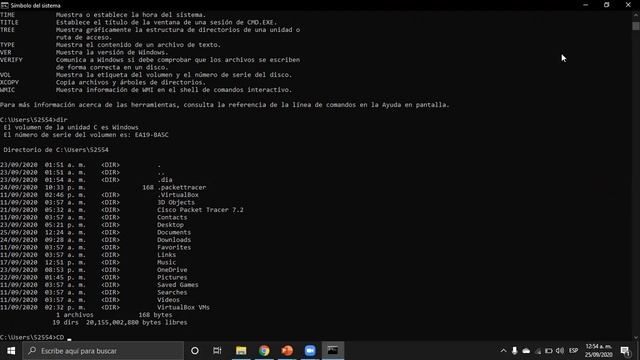Click the scrollbar up arrow

pos(636,15)
